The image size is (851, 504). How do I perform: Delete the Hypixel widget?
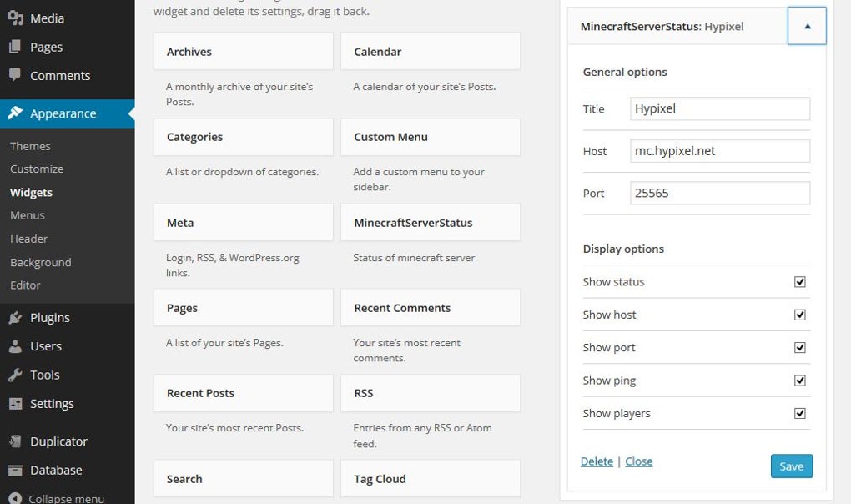point(597,461)
